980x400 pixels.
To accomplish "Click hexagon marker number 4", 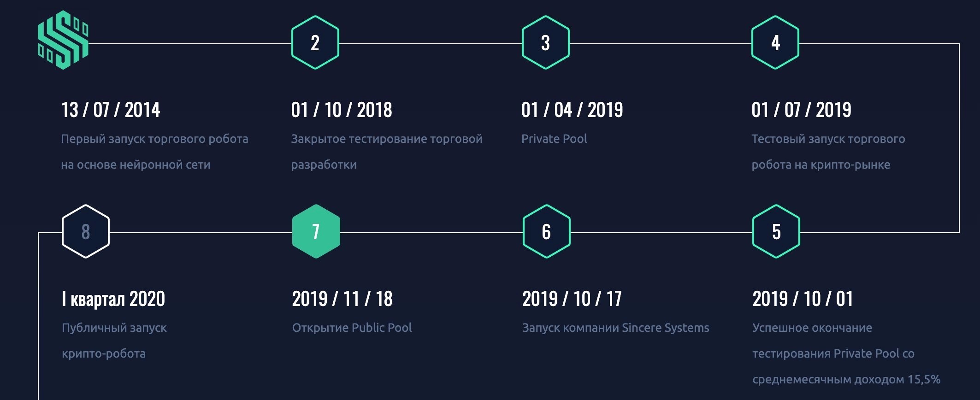I will 775,43.
